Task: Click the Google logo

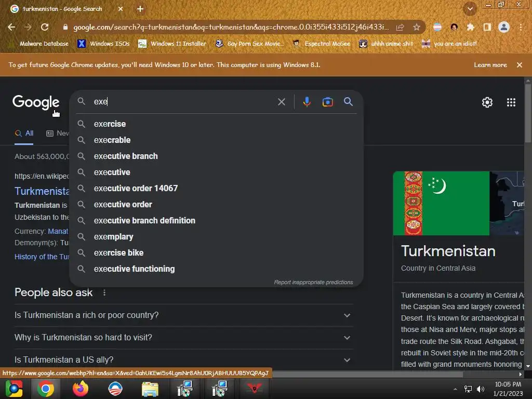Action: (36, 102)
